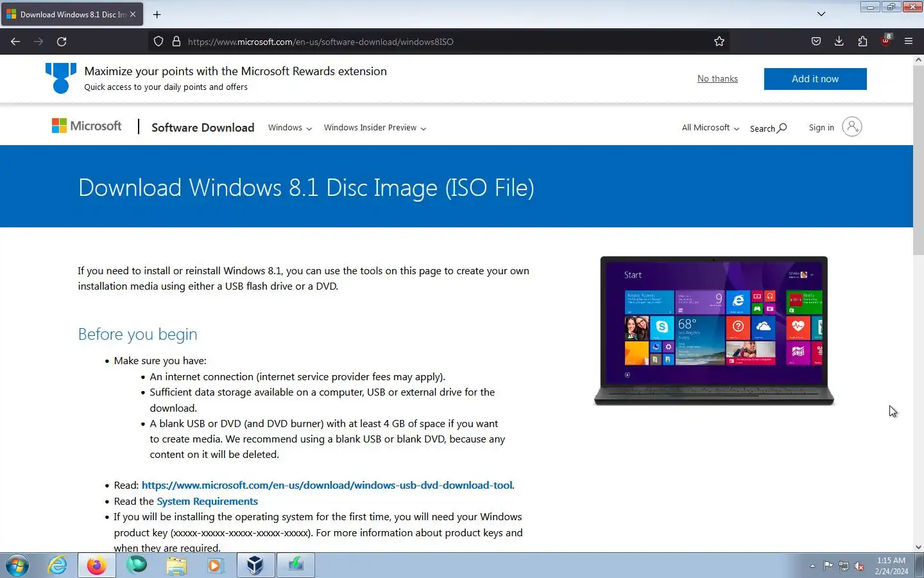
Task: Click the green pencil app taskbar icon
Action: [x=296, y=566]
